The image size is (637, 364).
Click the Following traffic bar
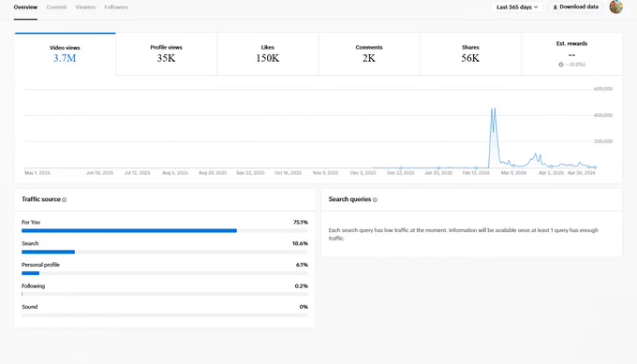coord(165,294)
